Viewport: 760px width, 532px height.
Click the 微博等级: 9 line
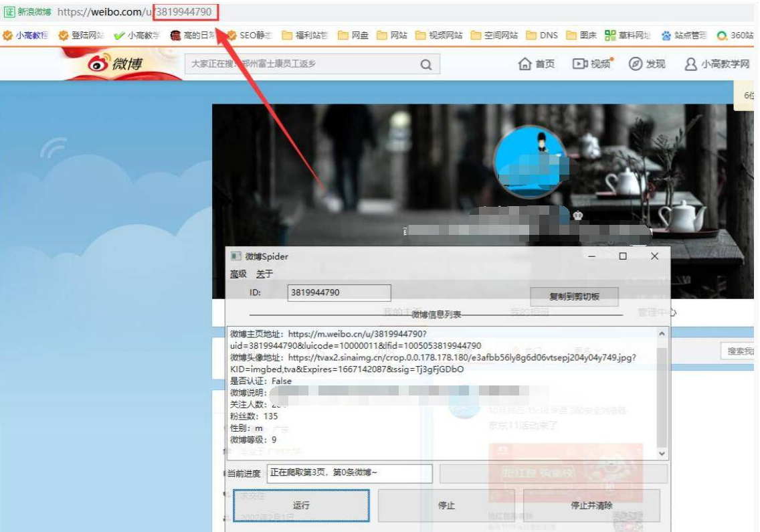(254, 440)
